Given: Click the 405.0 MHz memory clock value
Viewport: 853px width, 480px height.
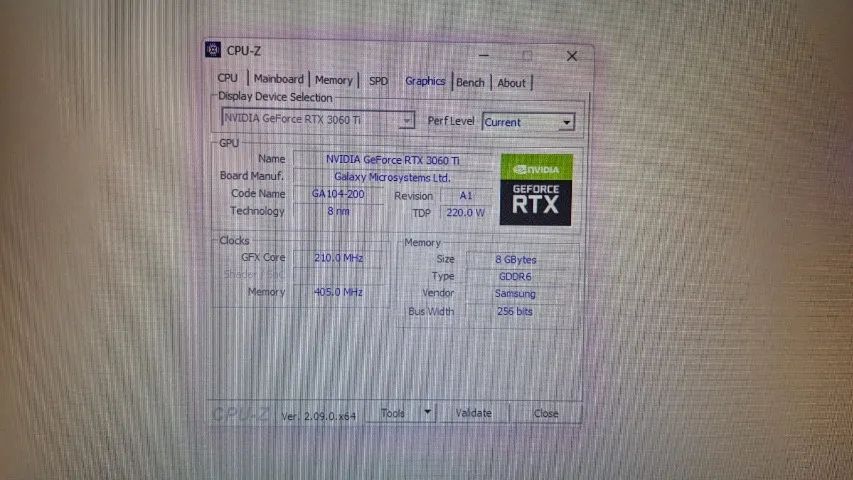Looking at the screenshot, I should (x=338, y=292).
